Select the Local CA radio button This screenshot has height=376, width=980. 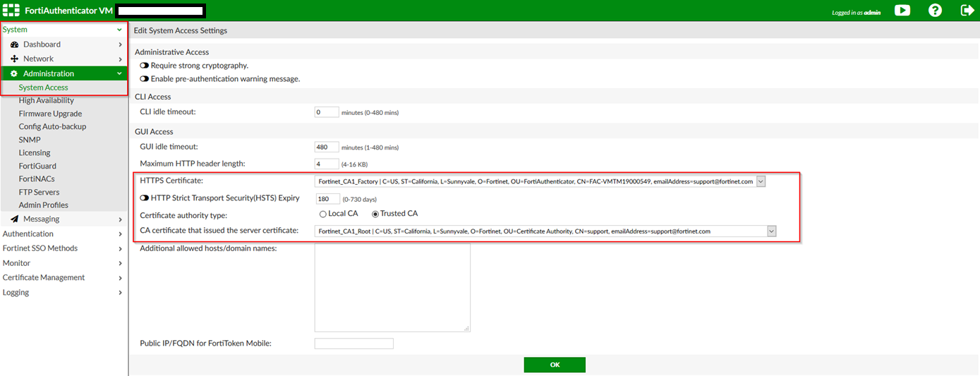click(323, 214)
